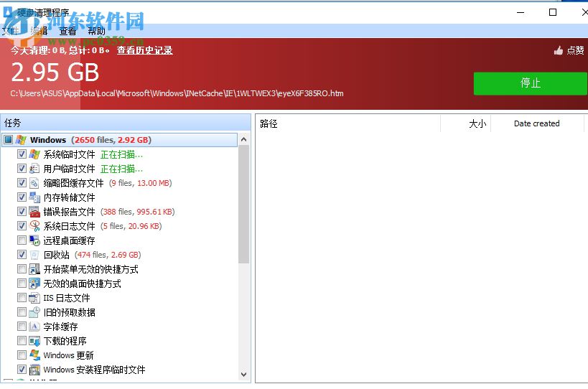Click task list scrollbar down arrow
Viewport: 588px width, 389px height.
(244, 375)
